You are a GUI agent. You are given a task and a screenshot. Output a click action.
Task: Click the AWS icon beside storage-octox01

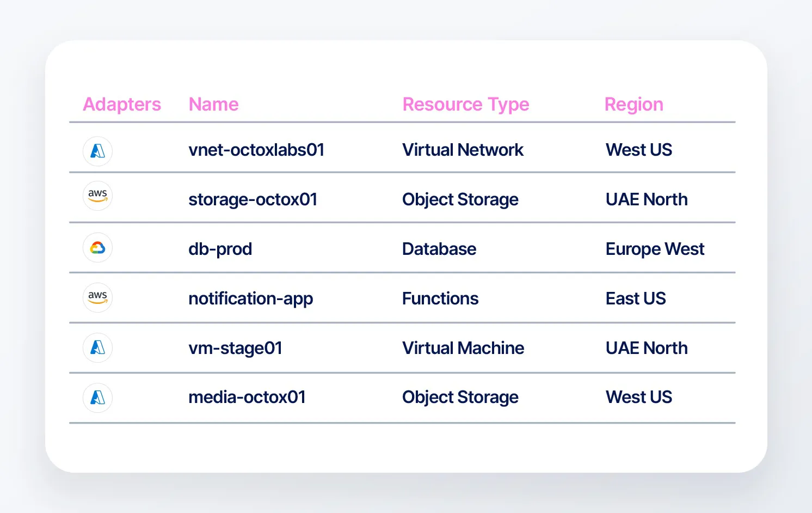pyautogui.click(x=97, y=196)
